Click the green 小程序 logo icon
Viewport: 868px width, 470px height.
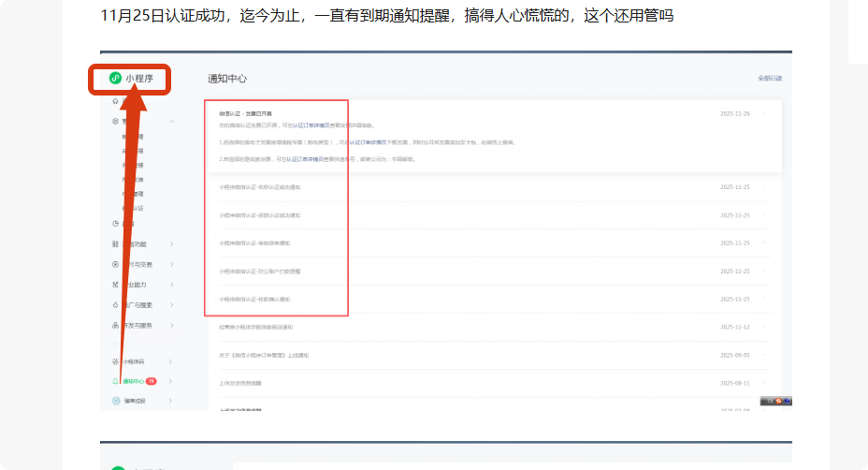click(x=115, y=78)
